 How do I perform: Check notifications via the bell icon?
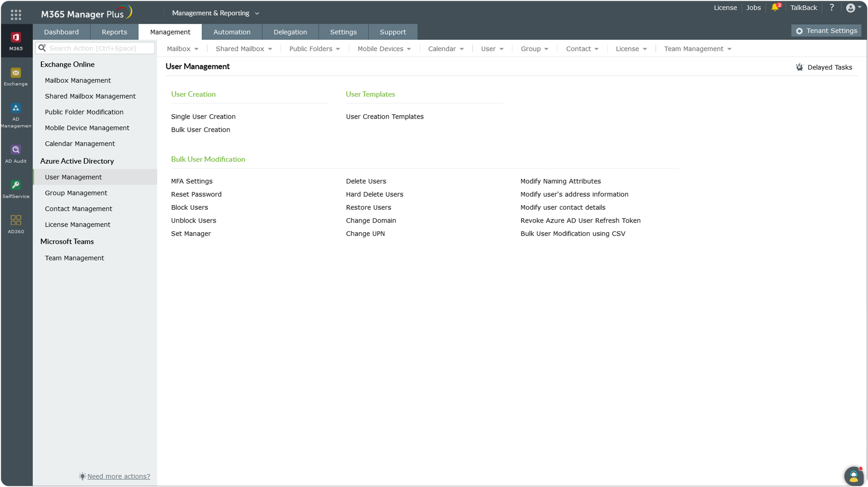click(x=774, y=8)
